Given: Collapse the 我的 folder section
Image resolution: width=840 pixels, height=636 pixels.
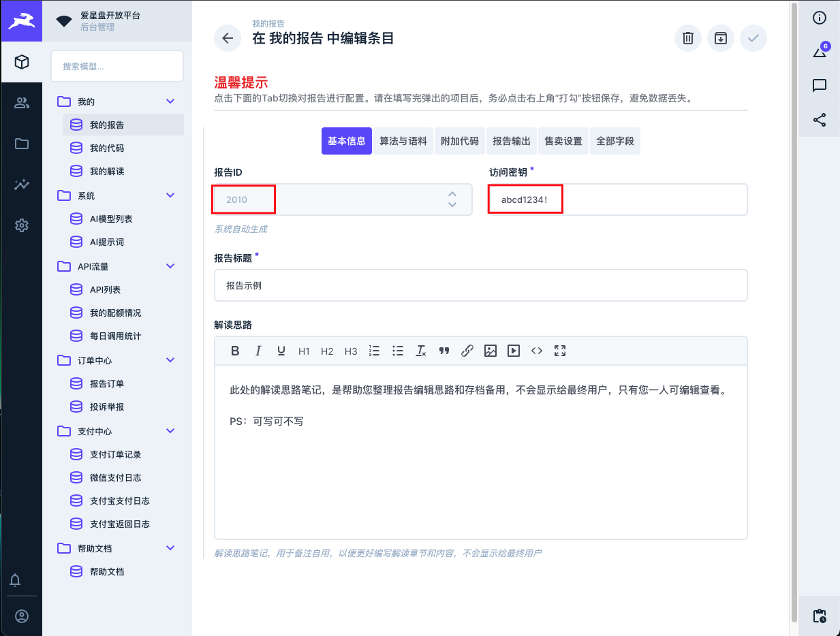Looking at the screenshot, I should click(170, 101).
